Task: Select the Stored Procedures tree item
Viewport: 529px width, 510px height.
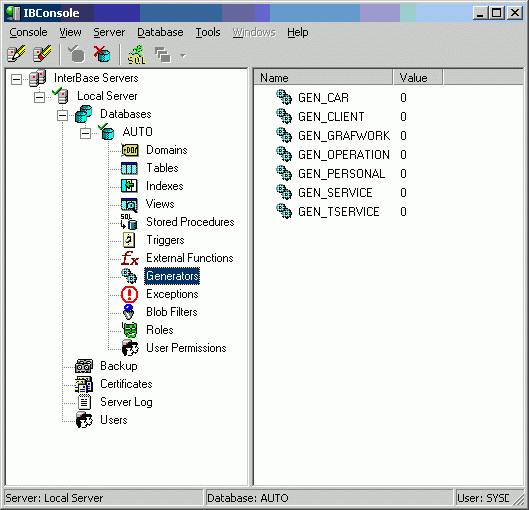Action: (x=190, y=222)
